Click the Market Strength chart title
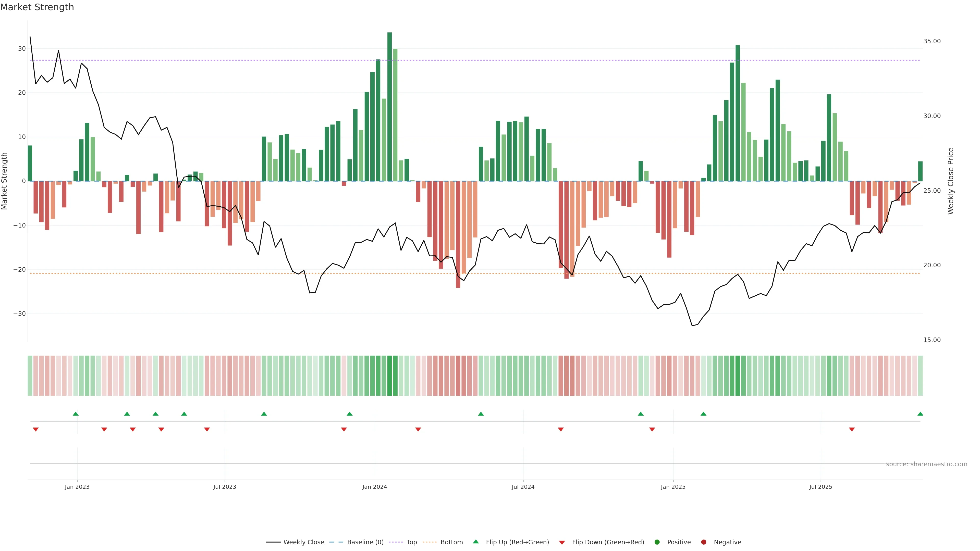 coord(37,7)
